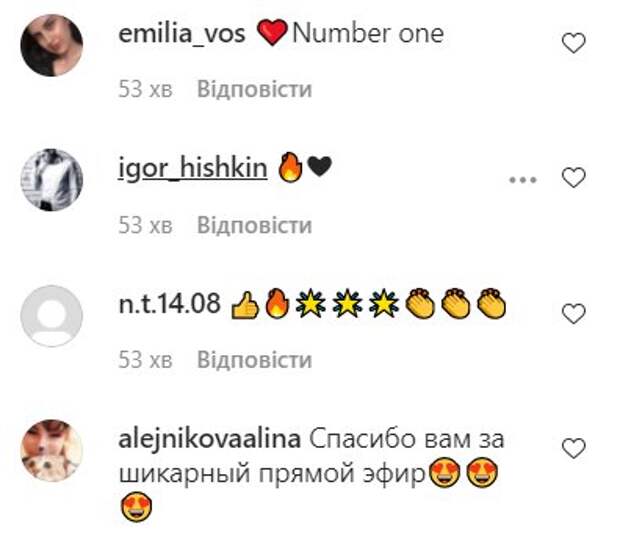Screen dimensions: 620x551
Task: Reply to emilia_vos via Відповісти
Action: coord(255,89)
